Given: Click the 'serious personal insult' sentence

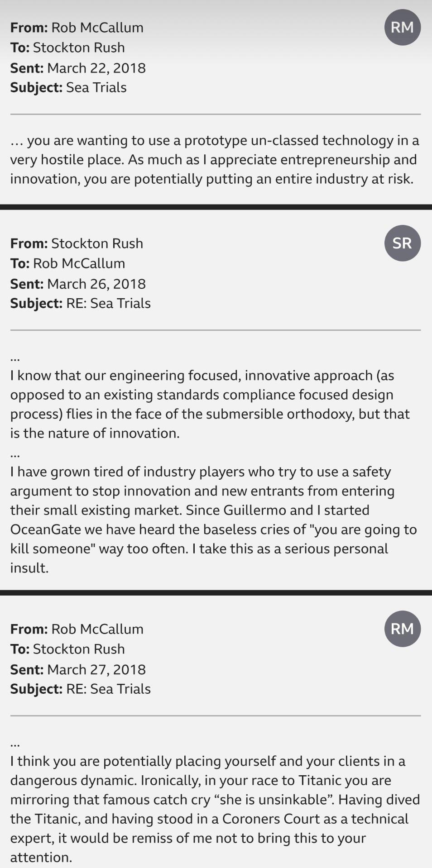Looking at the screenshot, I should 199,558.
